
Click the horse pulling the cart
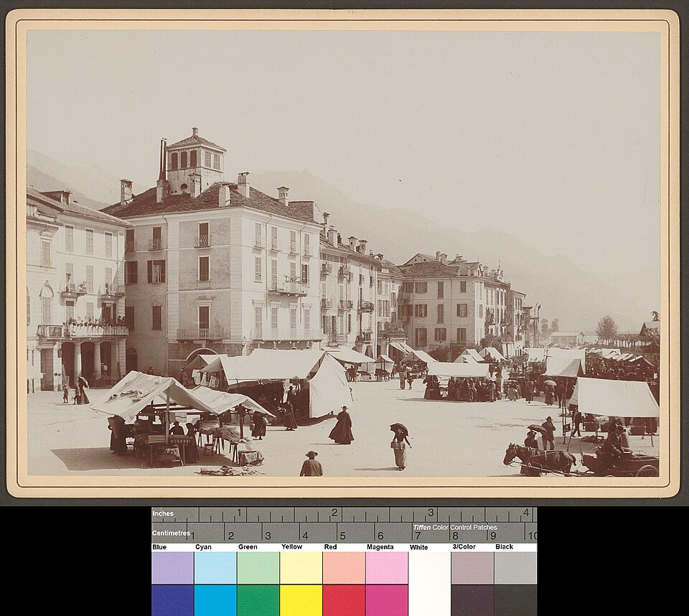(540, 459)
